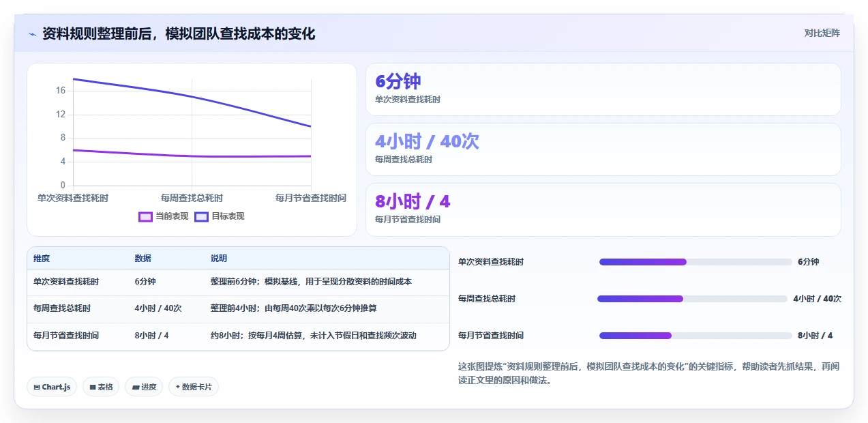
Task: Click the Chart.js tag at bottom
Action: (x=53, y=387)
